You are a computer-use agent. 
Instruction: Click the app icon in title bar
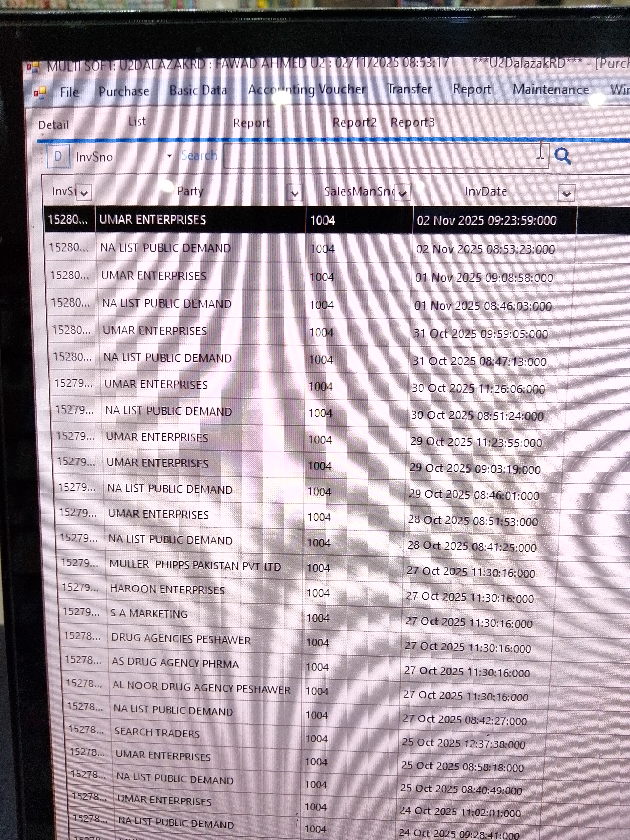pos(33,68)
